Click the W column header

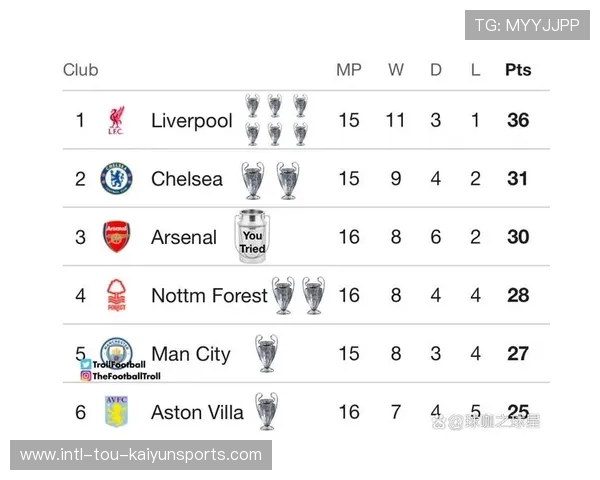(x=396, y=70)
